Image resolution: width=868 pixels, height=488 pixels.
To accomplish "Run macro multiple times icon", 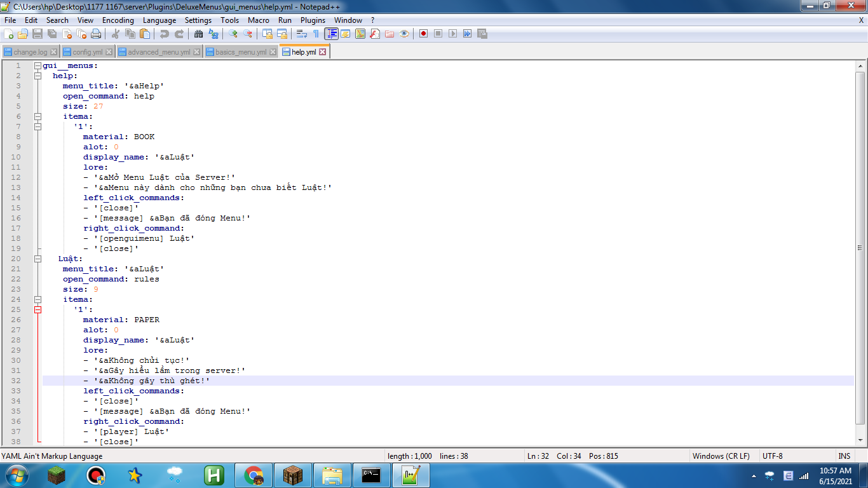I will pyautogui.click(x=467, y=34).
